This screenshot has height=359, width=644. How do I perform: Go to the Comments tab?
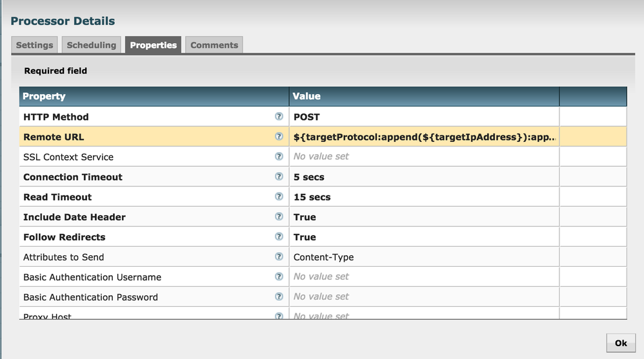[x=214, y=45]
